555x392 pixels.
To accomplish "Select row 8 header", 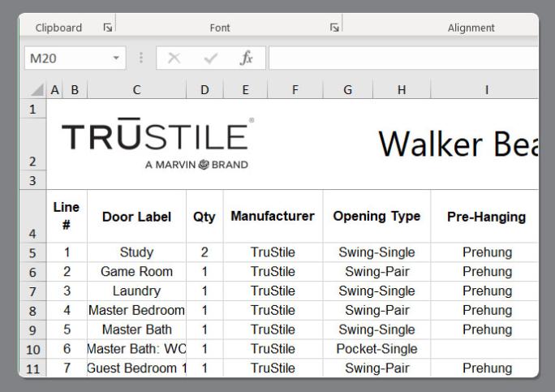I will click(32, 311).
